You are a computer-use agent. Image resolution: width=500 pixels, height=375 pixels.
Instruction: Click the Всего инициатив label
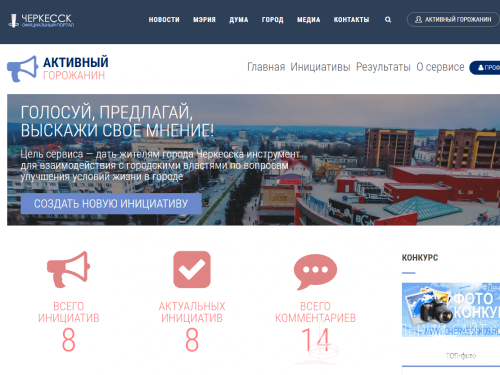[x=68, y=312]
